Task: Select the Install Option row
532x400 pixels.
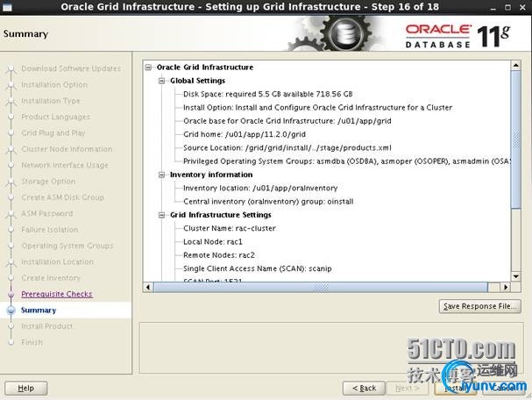Action: (317, 108)
